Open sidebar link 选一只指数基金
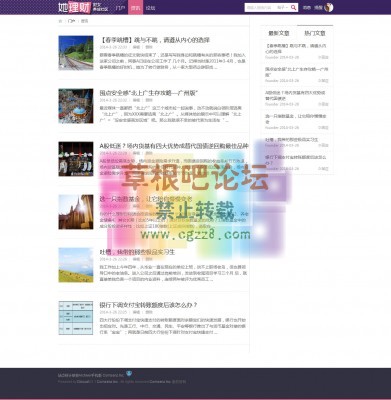The image size is (391, 400). [x=296, y=119]
